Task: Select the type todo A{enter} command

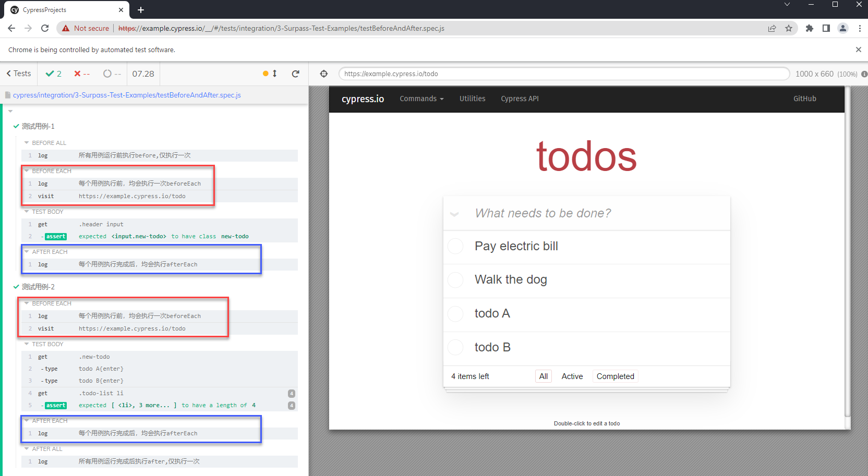Action: (x=160, y=369)
